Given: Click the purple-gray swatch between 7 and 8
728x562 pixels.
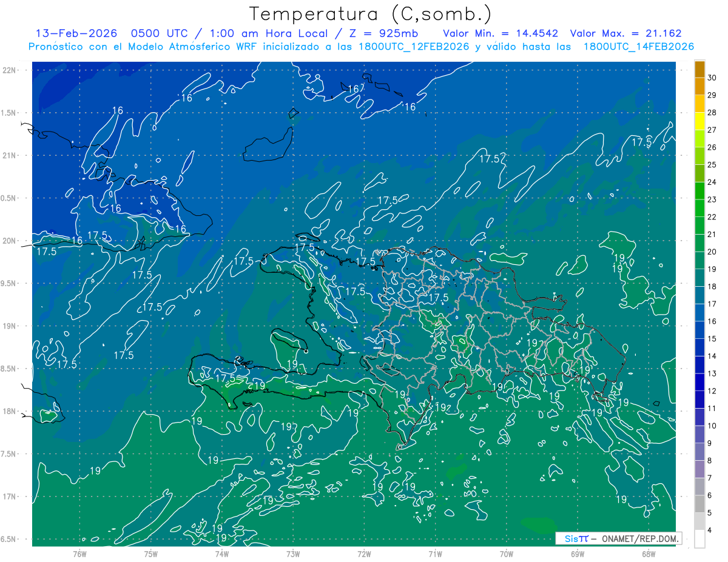Looking at the screenshot, I should click(x=699, y=469).
